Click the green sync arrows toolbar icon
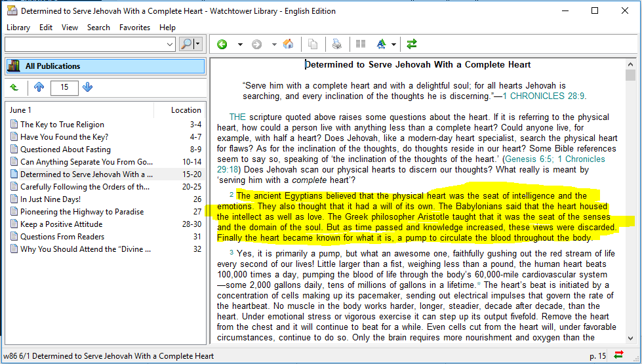 (x=412, y=45)
